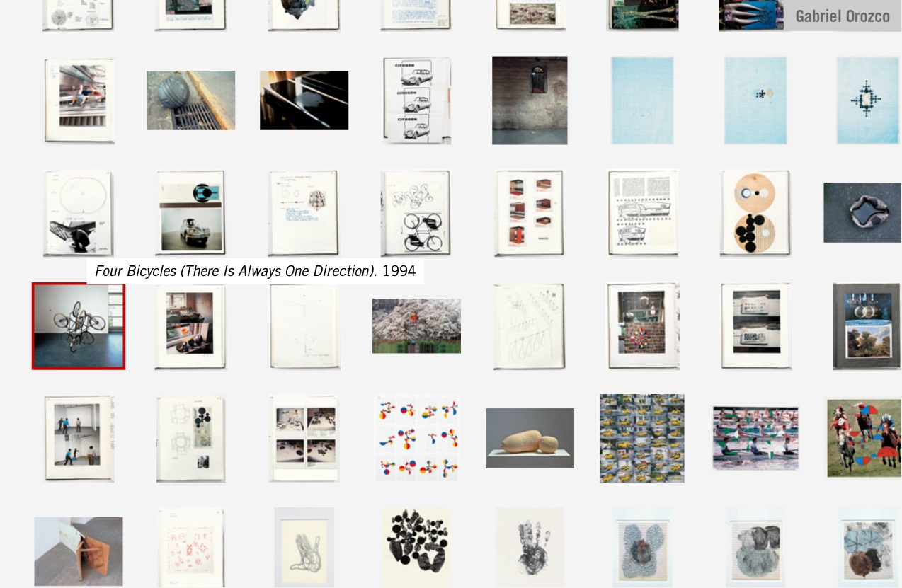View the black photo with diagonal light streaks
This screenshot has width=902, height=588.
[x=304, y=100]
